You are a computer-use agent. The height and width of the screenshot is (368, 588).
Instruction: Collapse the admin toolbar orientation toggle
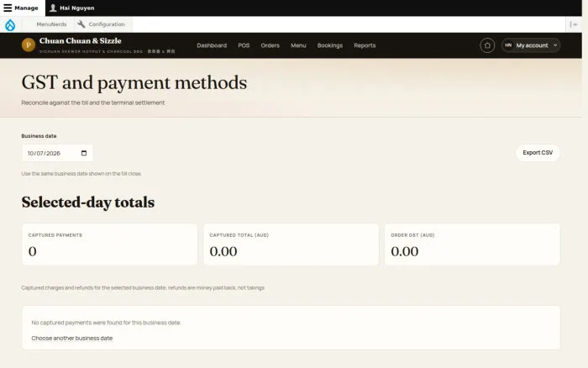(x=574, y=24)
